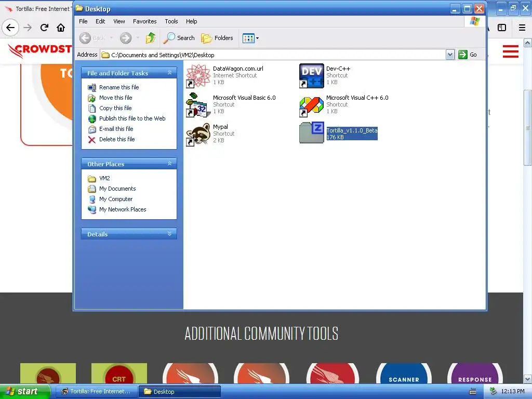Select Microsoft Visual C++ 6.0 shortcut icon

click(x=312, y=106)
